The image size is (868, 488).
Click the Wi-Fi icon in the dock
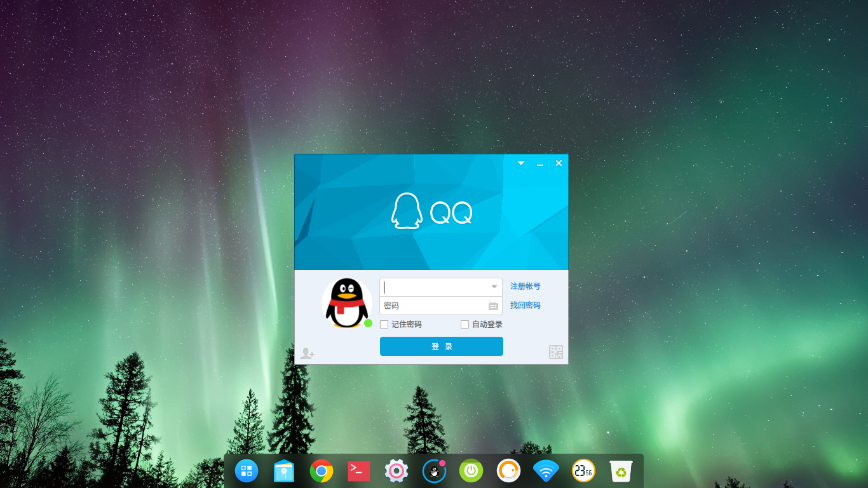coord(546,471)
